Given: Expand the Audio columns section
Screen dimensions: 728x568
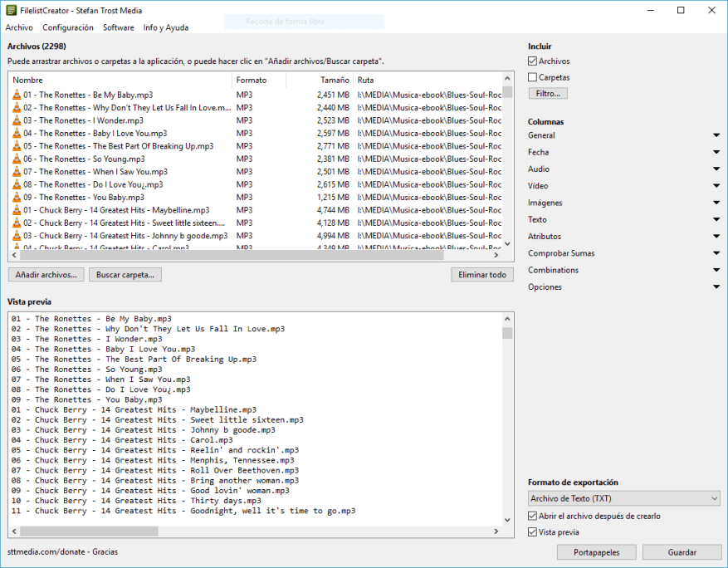Looking at the screenshot, I should pos(716,169).
